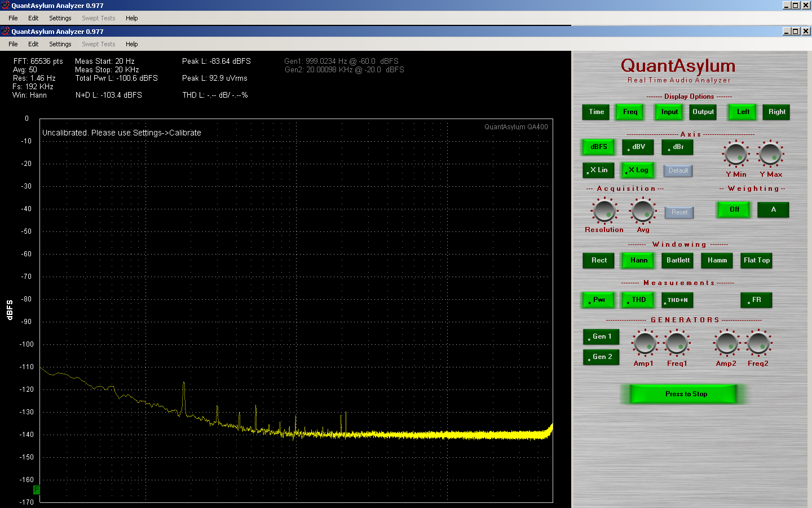Toggle the Output display button
The height and width of the screenshot is (508, 812).
click(703, 112)
